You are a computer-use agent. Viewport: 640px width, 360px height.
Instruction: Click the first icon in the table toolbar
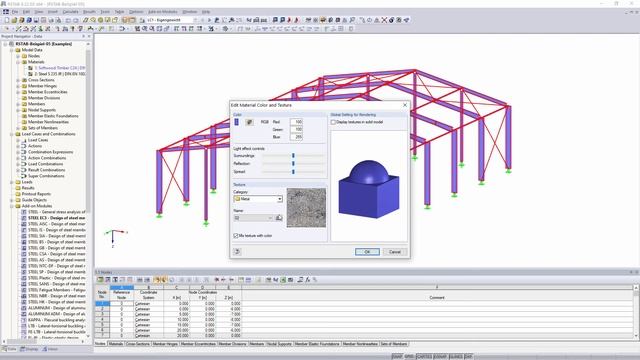pyautogui.click(x=100, y=280)
